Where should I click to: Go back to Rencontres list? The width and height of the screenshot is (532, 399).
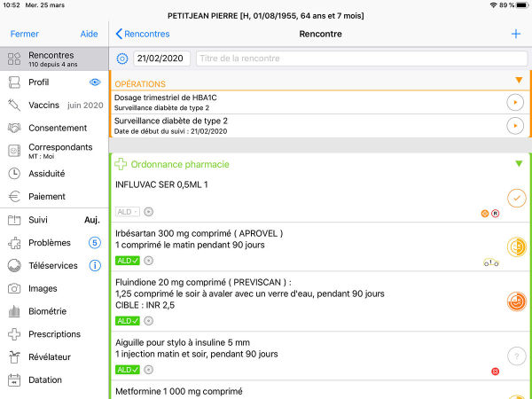142,34
